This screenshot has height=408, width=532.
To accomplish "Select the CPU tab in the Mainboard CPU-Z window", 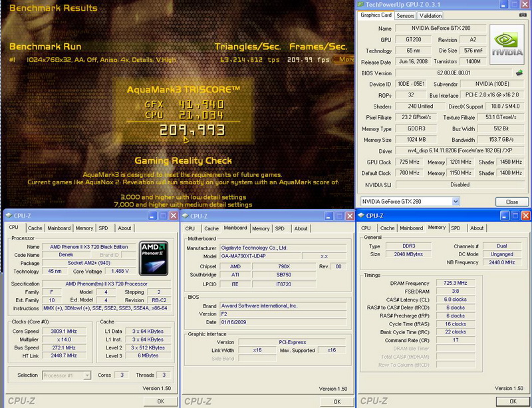I will point(190,229).
